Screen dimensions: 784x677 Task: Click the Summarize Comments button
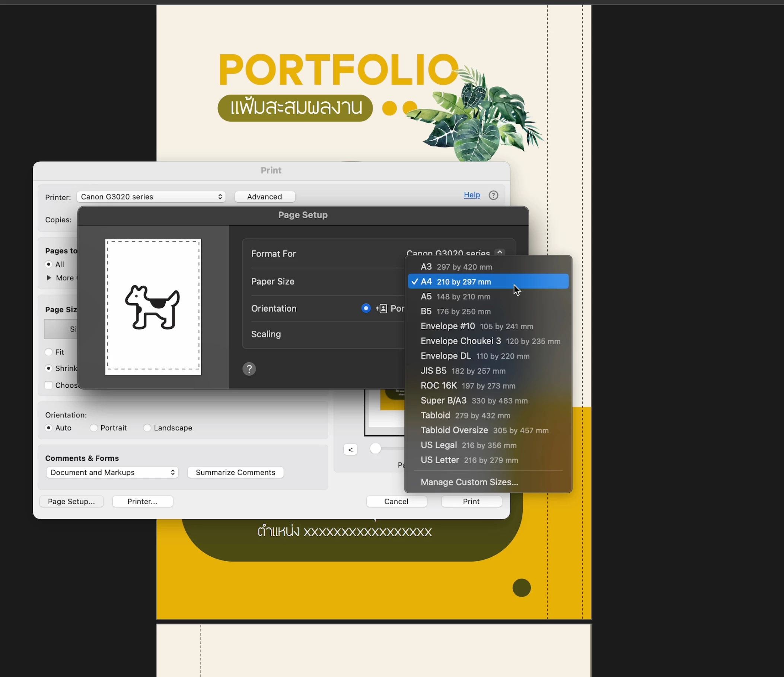(x=235, y=473)
